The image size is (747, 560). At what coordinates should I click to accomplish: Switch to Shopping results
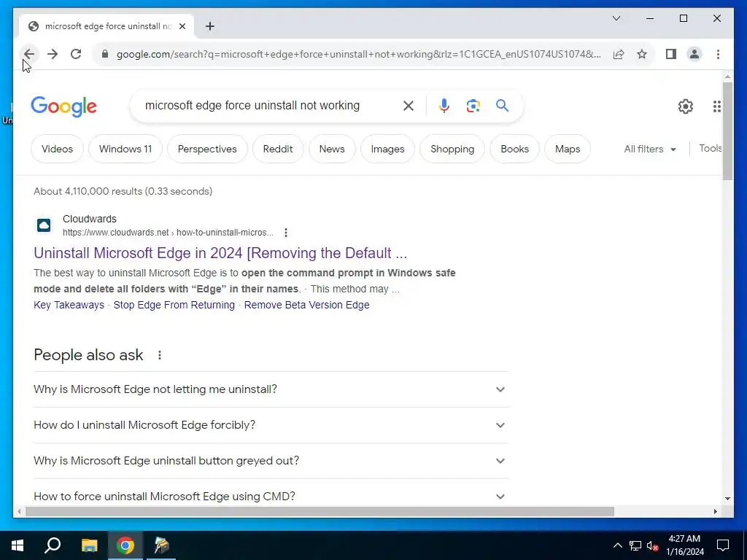pos(452,149)
